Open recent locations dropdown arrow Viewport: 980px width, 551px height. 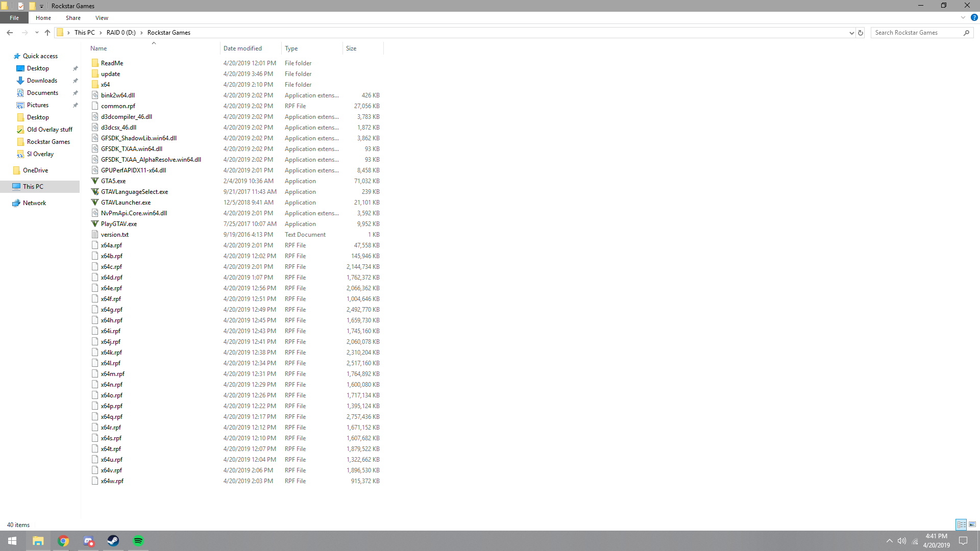(x=37, y=33)
